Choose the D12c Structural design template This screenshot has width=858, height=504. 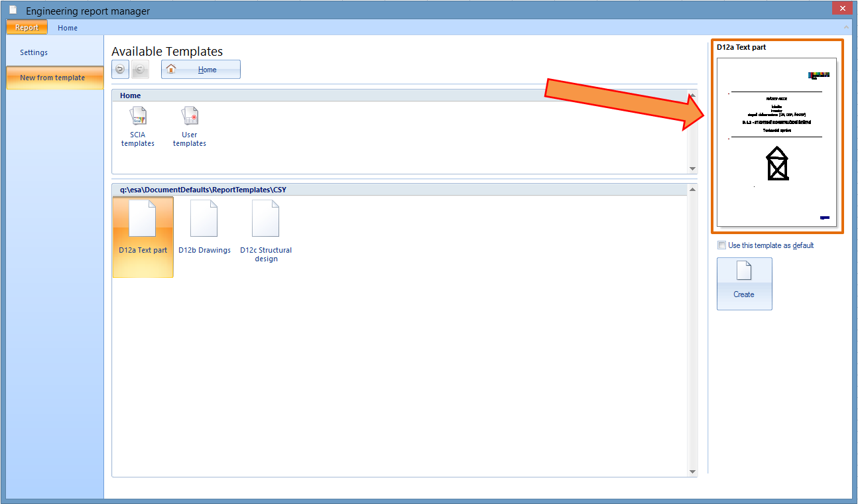click(x=266, y=229)
